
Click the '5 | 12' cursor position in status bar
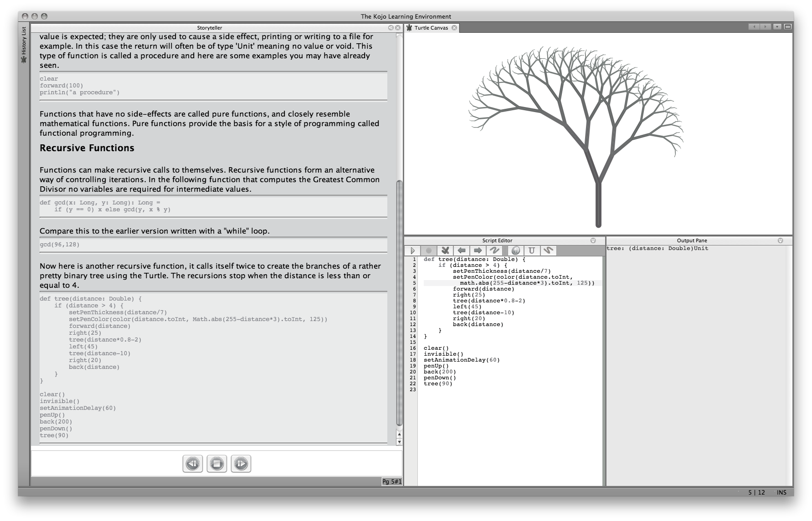[x=756, y=492]
